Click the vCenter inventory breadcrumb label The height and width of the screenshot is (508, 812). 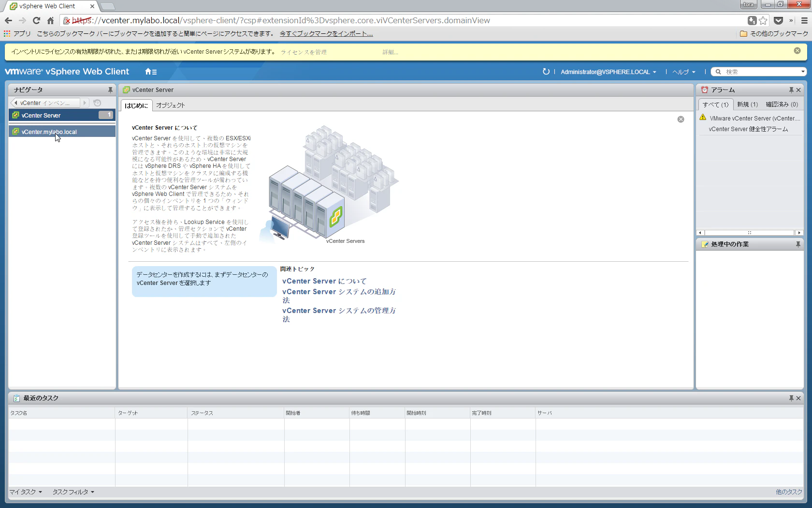tap(45, 103)
